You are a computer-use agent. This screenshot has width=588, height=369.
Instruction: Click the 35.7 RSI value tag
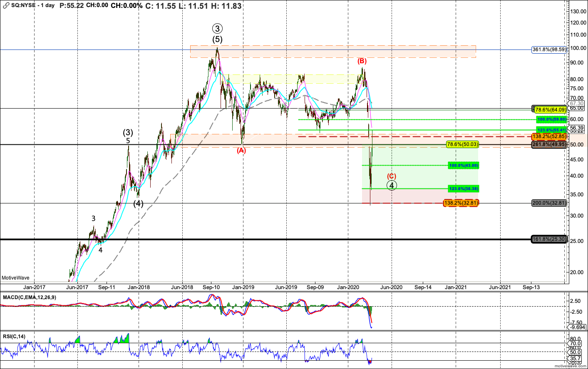point(576,359)
